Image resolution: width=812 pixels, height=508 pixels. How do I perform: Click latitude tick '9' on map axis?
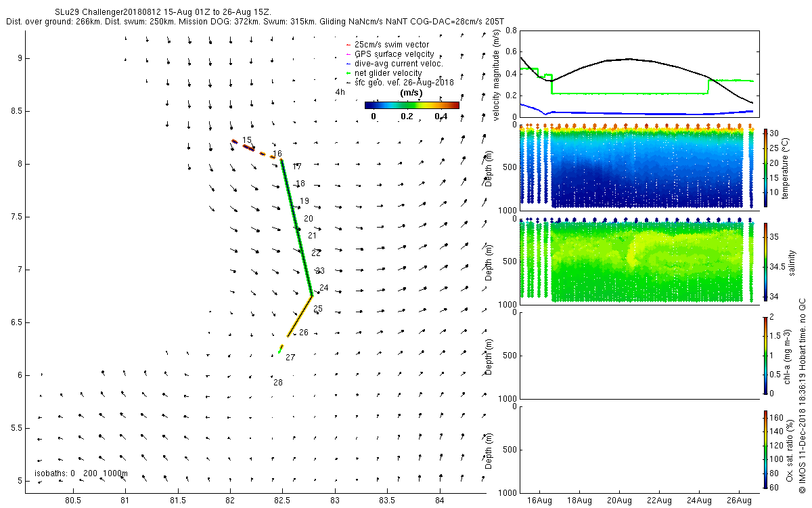[20, 58]
